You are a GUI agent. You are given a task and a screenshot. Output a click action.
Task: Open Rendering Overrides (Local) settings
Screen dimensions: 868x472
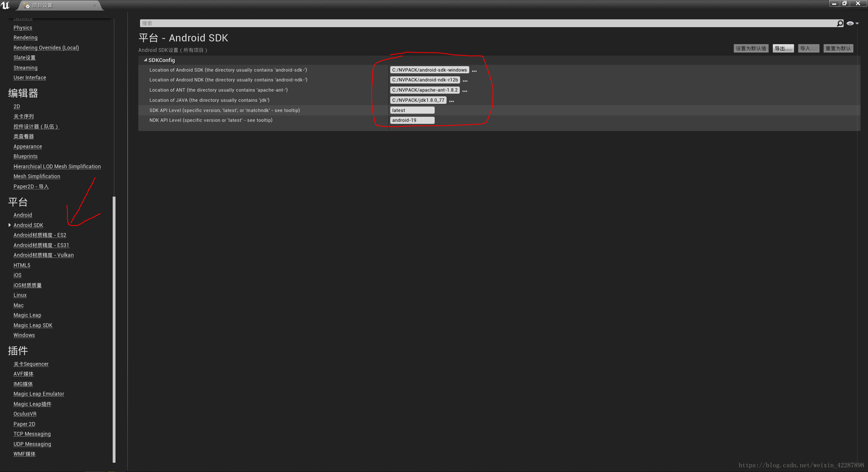click(x=46, y=48)
